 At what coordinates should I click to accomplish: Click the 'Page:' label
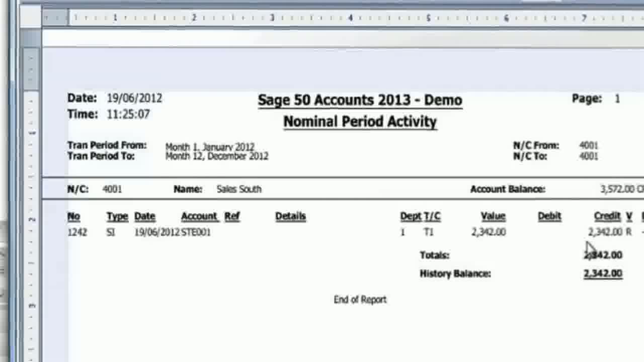click(587, 99)
